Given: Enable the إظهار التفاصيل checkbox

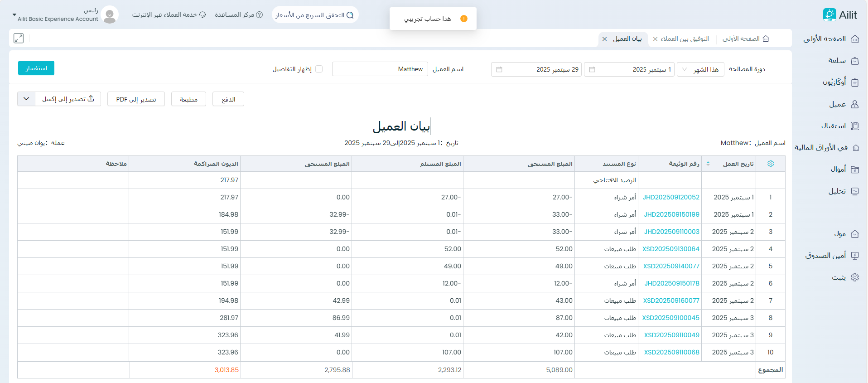Looking at the screenshot, I should click(319, 69).
